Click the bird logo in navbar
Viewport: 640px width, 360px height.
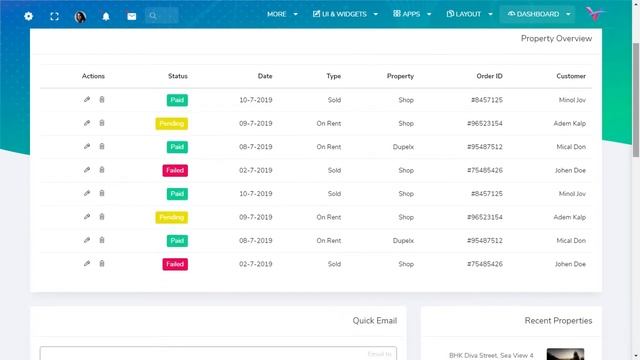click(x=595, y=14)
